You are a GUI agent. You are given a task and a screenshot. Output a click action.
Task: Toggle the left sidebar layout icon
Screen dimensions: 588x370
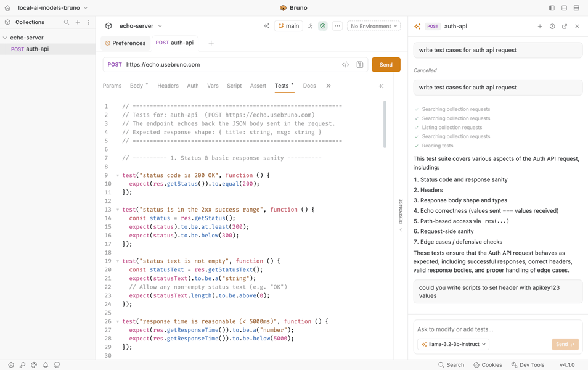coord(552,8)
